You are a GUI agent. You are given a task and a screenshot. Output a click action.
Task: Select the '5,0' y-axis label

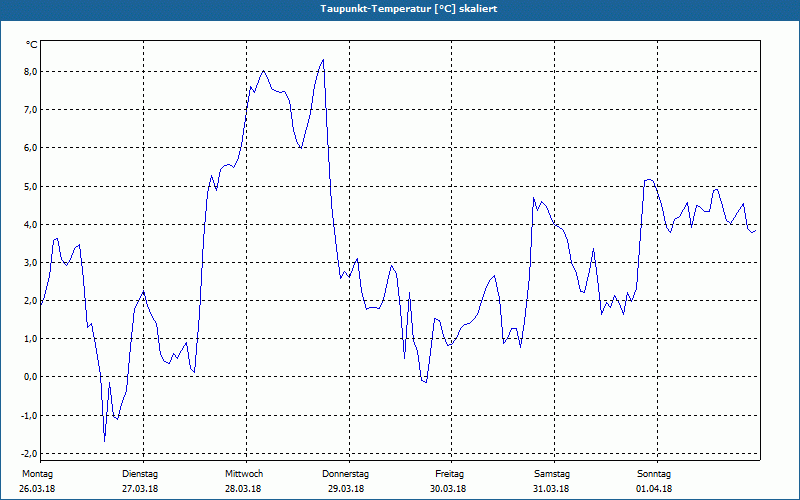click(31, 186)
